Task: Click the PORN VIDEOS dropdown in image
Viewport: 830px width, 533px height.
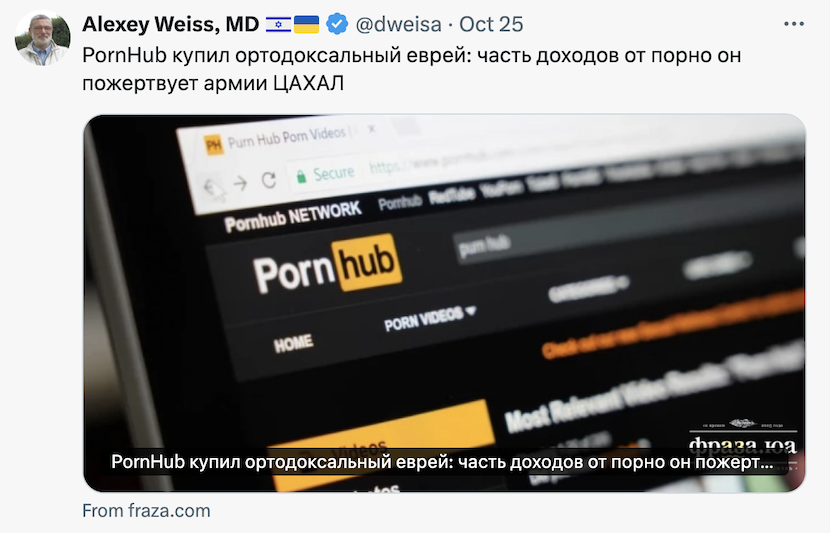Action: click(430, 317)
